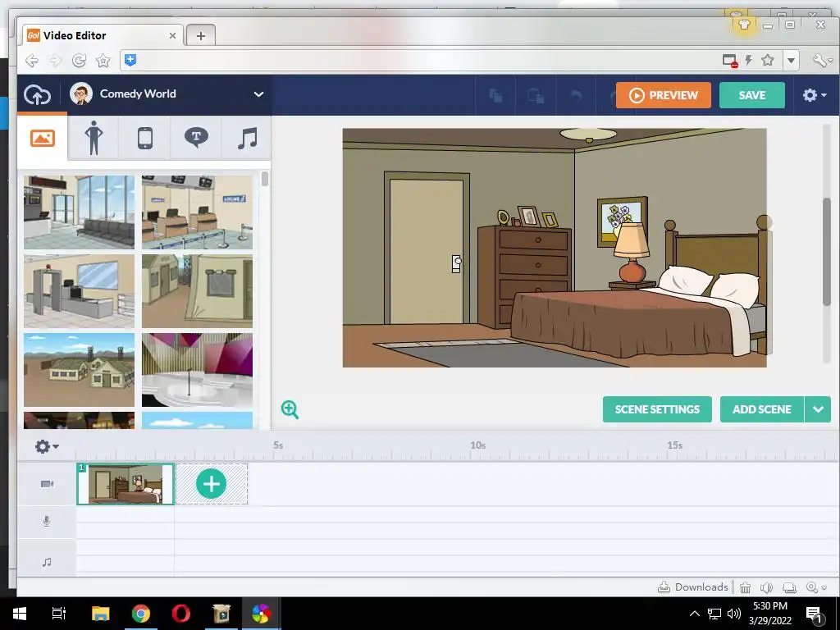Select the stage with pink lights background
This screenshot has height=630, width=840.
point(197,370)
